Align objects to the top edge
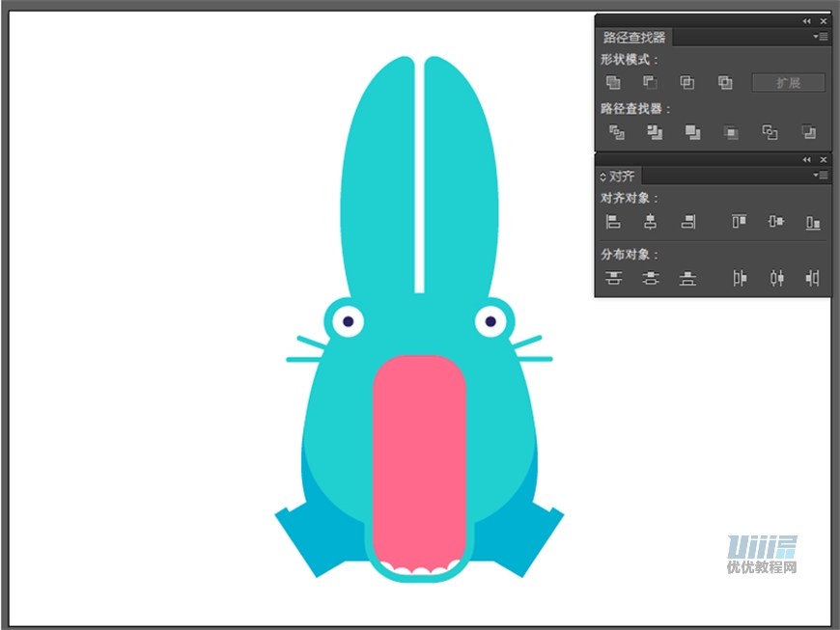Viewport: 840px width, 630px height. pos(739,222)
